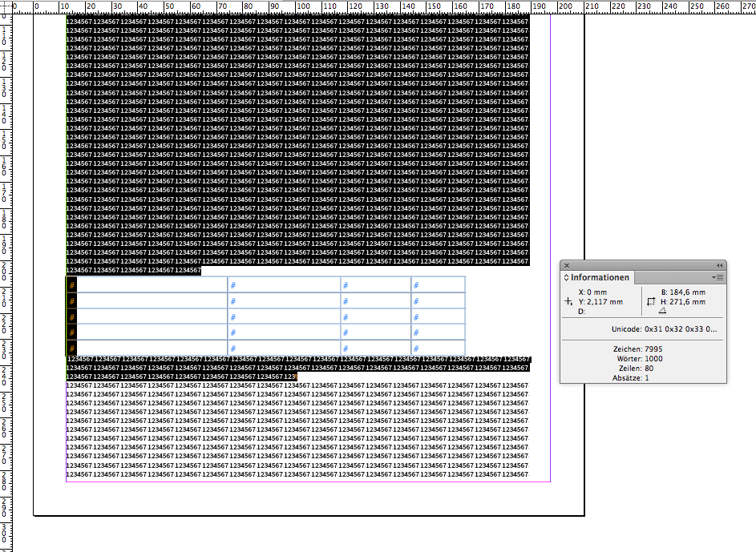The height and width of the screenshot is (552, 756).
Task: Click the 'B: 184,6 mm' width value
Action: (x=683, y=292)
